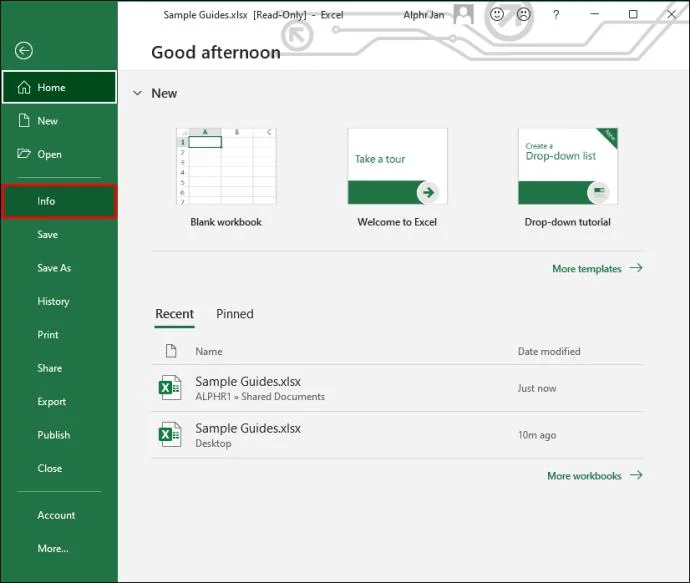The image size is (690, 583).
Task: Click the file icon column header
Action: [171, 351]
